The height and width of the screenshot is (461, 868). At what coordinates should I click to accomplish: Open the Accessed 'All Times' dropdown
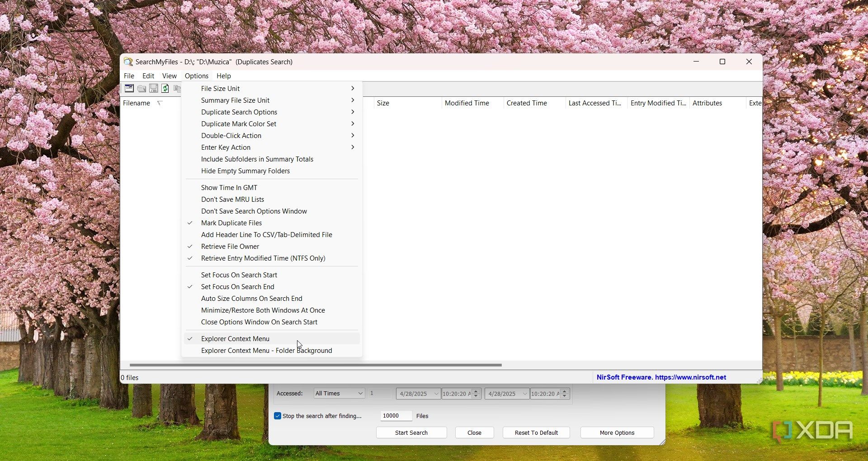click(x=339, y=394)
